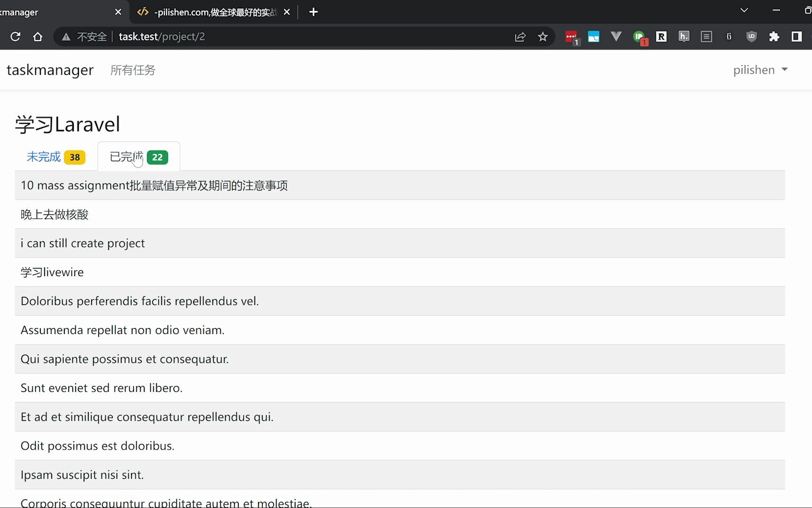Click the not-secure warning icon
This screenshot has width=812, height=508.
point(66,37)
